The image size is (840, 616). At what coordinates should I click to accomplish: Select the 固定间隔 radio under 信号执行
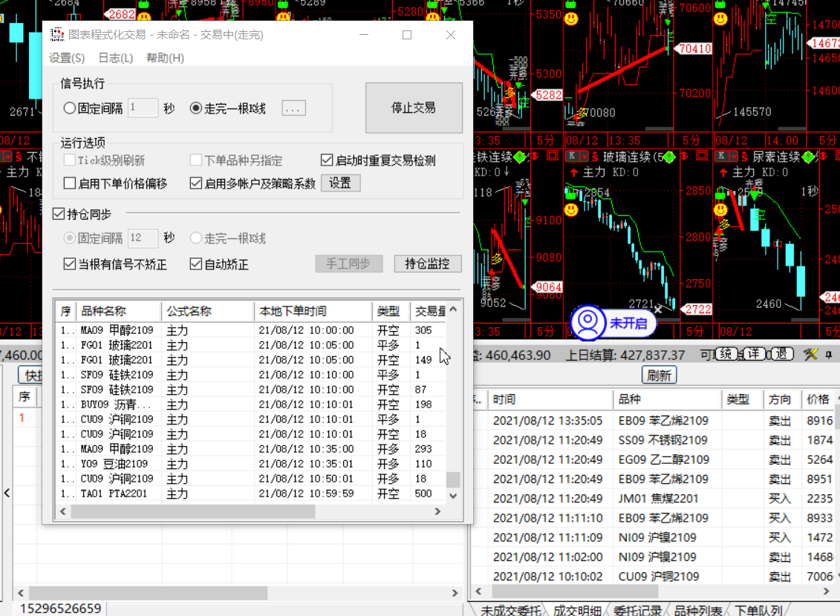(70, 108)
